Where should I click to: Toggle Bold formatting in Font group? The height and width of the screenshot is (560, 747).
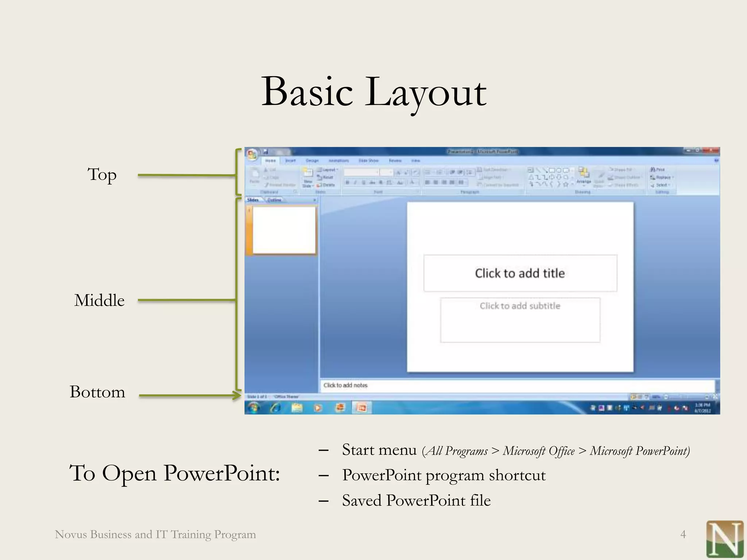pos(348,182)
